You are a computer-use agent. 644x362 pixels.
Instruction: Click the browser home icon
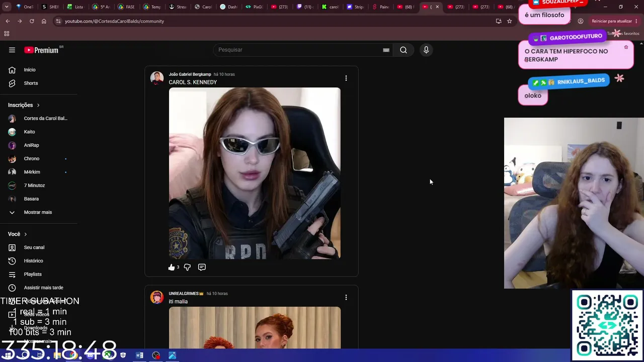click(44, 21)
